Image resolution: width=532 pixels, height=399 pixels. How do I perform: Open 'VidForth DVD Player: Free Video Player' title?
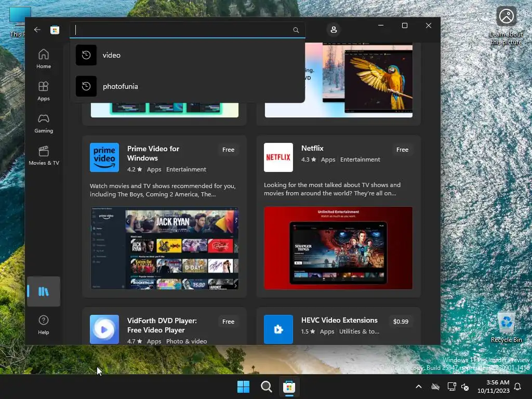(162, 325)
